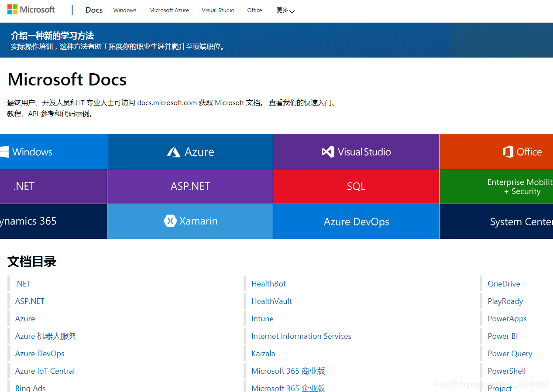Select Office in top navigation

tap(254, 10)
